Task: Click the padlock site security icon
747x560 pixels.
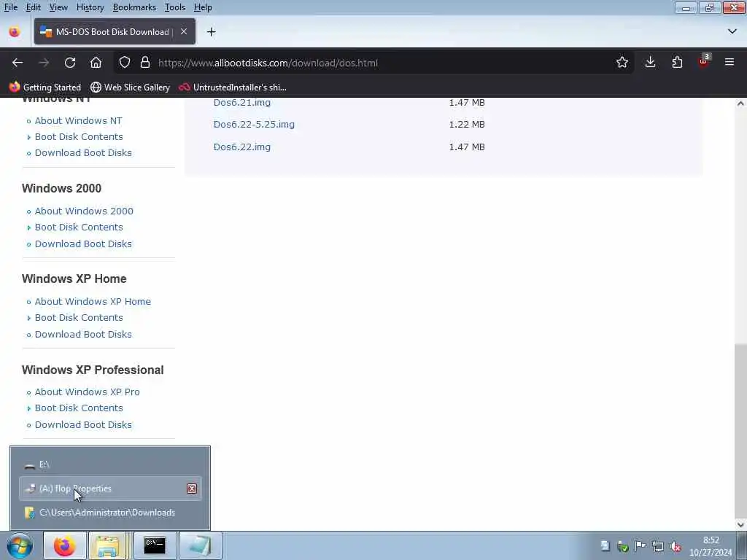Action: [x=145, y=63]
